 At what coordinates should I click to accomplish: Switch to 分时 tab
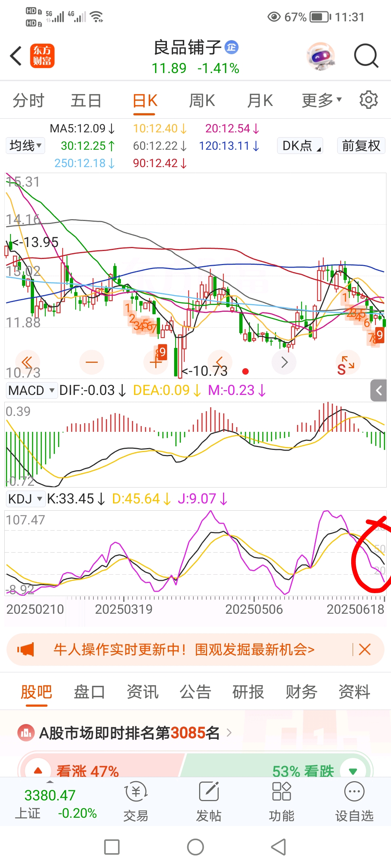coord(28,100)
